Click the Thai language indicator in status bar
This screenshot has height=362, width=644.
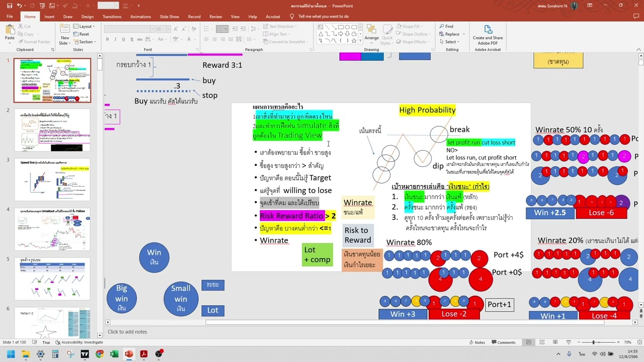(x=46, y=342)
